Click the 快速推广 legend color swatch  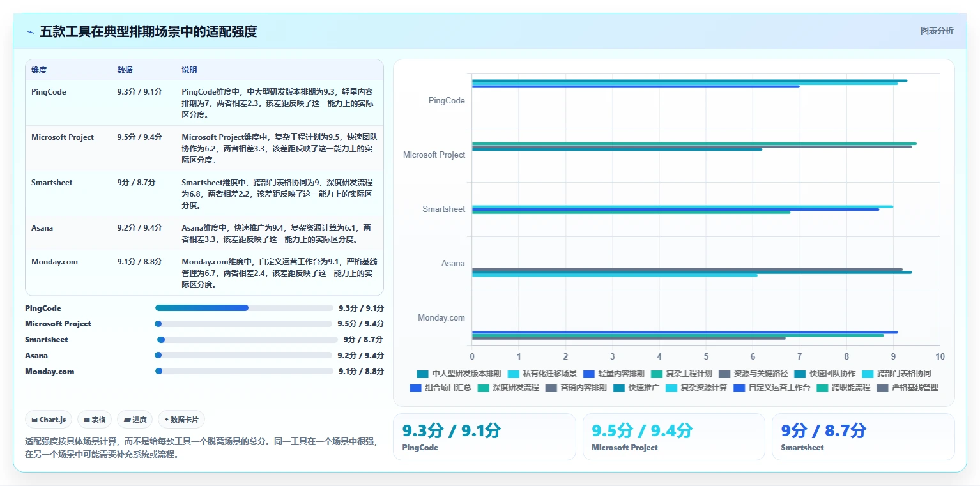coord(619,388)
